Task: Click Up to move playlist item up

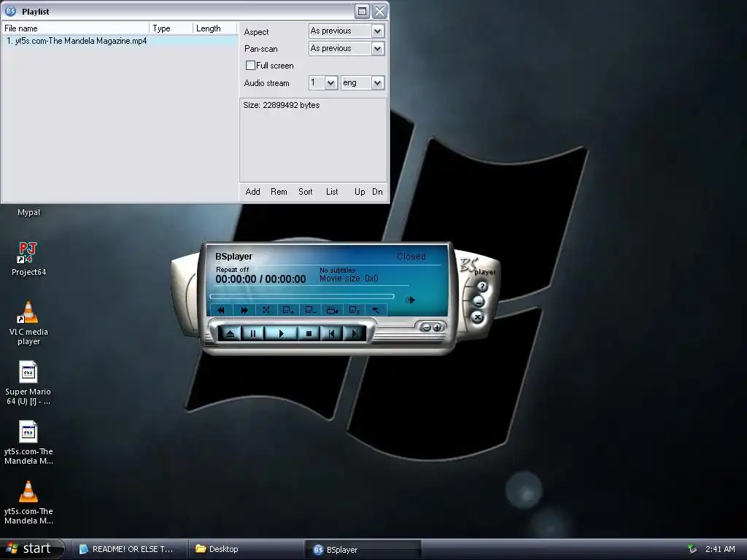Action: point(360,192)
